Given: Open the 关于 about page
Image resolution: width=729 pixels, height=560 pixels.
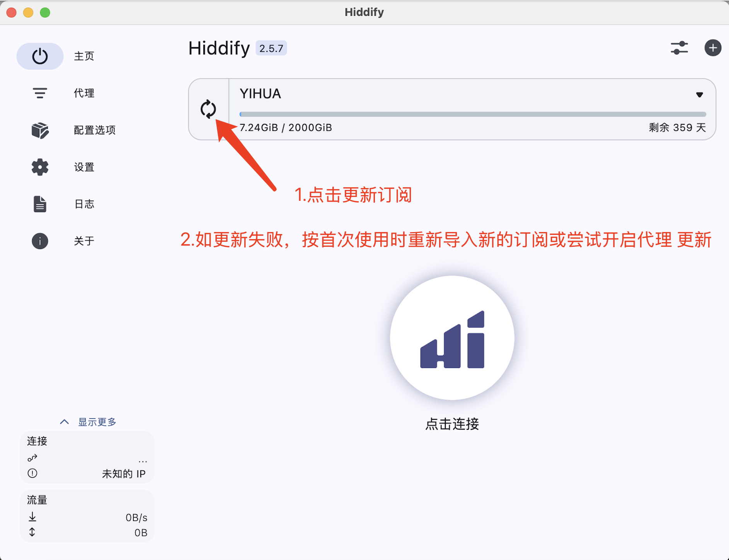Looking at the screenshot, I should pos(84,241).
